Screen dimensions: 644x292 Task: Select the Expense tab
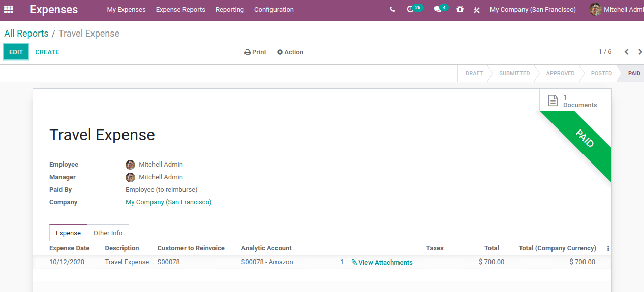(68, 233)
